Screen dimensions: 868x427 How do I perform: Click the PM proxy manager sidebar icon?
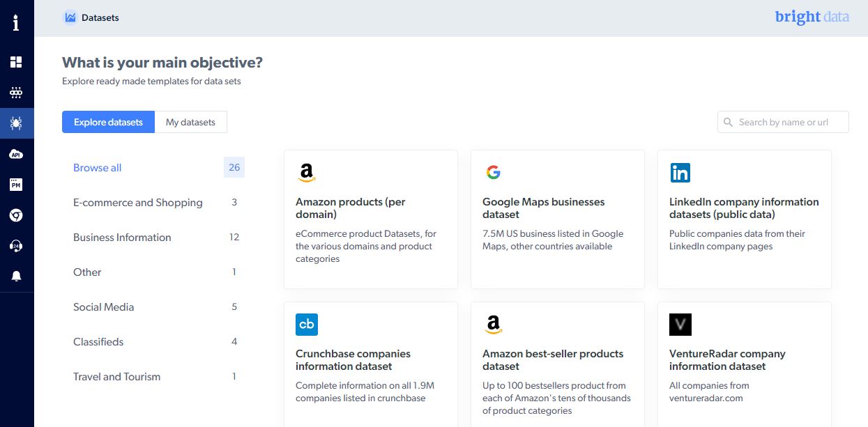(16, 185)
